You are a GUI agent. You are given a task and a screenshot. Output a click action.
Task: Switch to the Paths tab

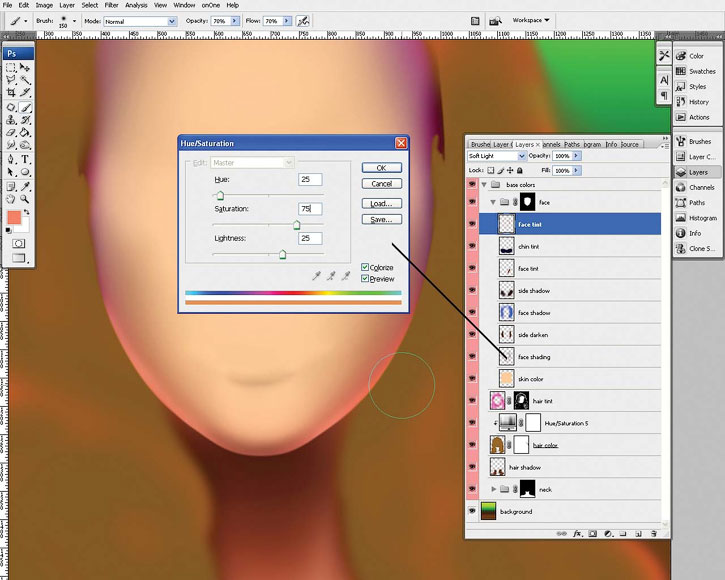(572, 144)
